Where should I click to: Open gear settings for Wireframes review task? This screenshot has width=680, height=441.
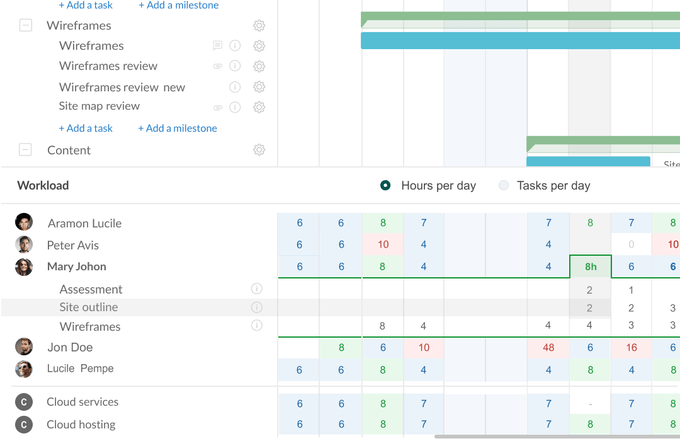[x=259, y=66]
